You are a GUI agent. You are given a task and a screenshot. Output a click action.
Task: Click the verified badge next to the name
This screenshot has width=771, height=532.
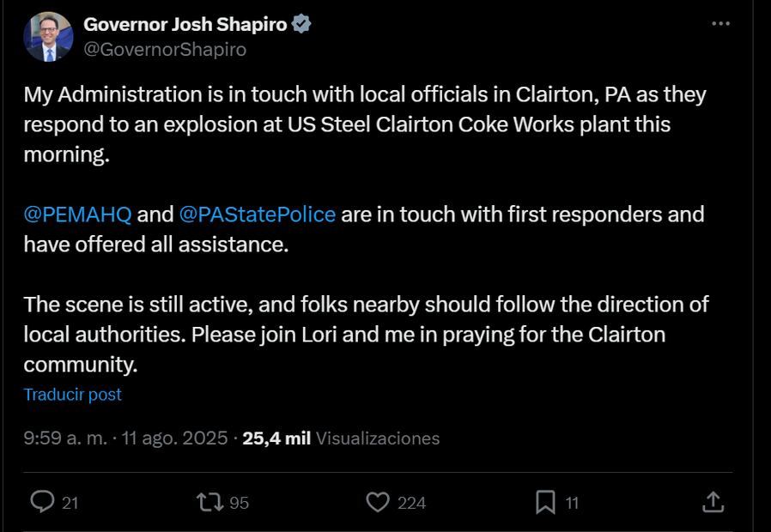pyautogui.click(x=301, y=25)
